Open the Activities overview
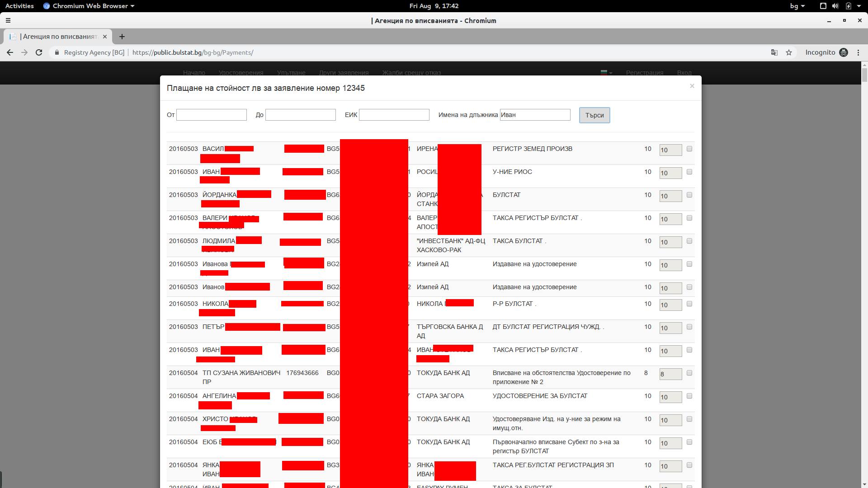Image resolution: width=868 pixels, height=488 pixels. pos(19,6)
